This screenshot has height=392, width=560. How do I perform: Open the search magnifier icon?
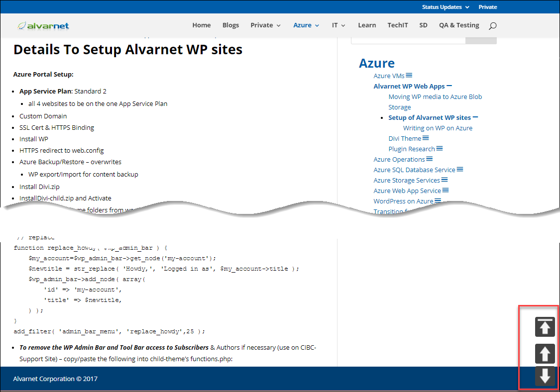click(492, 25)
